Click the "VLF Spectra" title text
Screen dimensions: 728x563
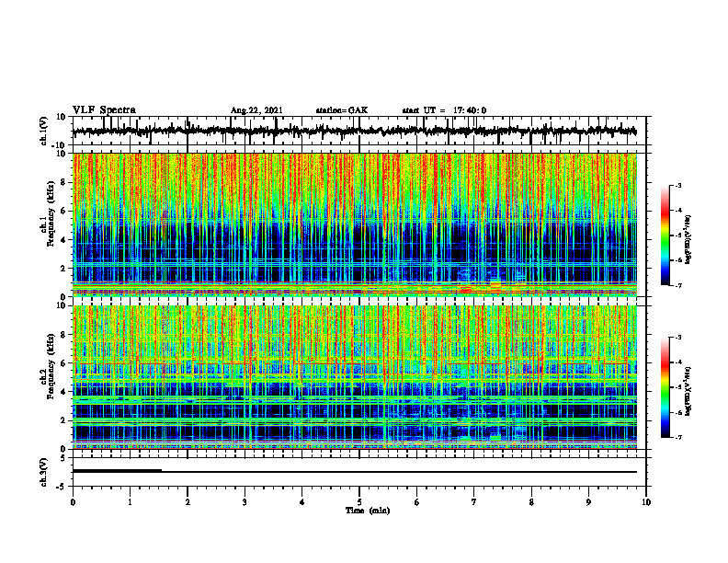click(x=104, y=110)
